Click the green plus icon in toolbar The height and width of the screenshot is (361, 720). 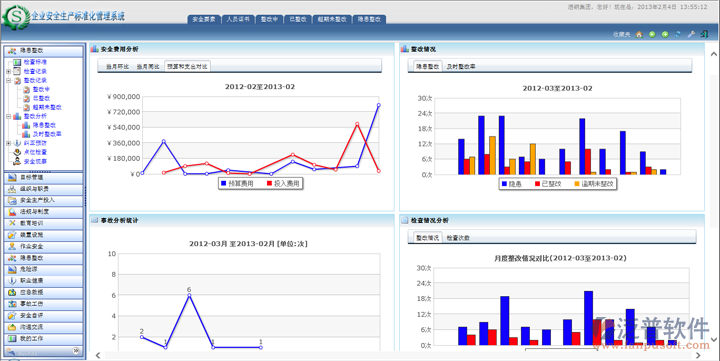[665, 34]
